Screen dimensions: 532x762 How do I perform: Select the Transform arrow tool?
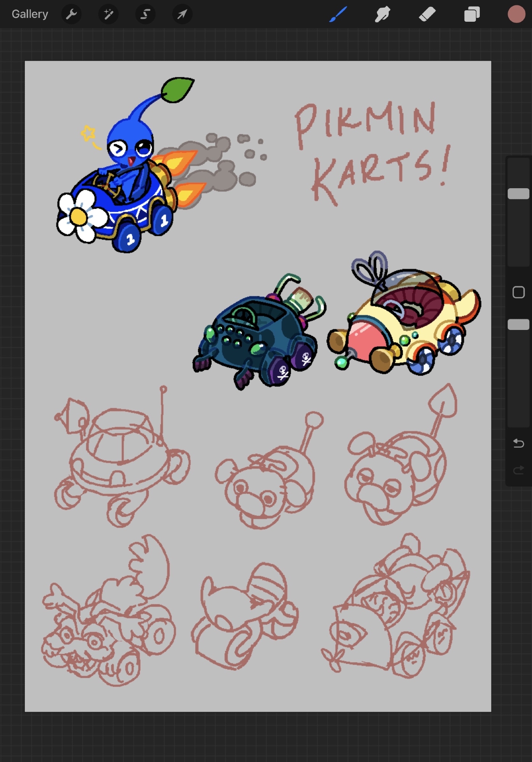click(182, 14)
